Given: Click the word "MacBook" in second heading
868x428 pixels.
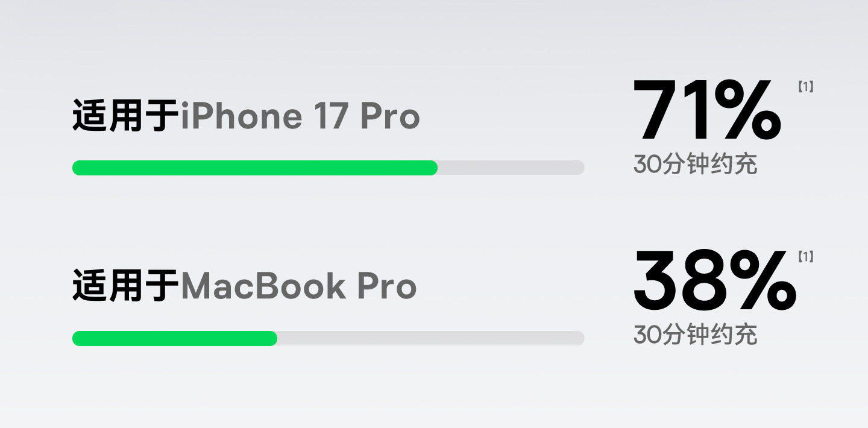Looking at the screenshot, I should 263,286.
